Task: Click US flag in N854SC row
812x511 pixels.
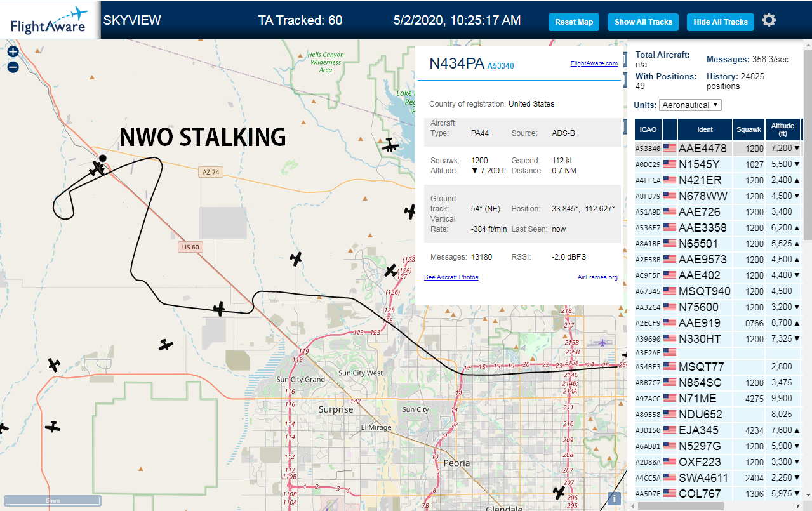Action: click(670, 383)
